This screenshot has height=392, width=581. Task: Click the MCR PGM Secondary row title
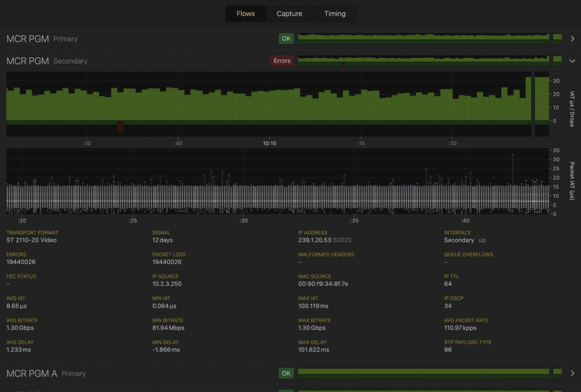pos(47,61)
